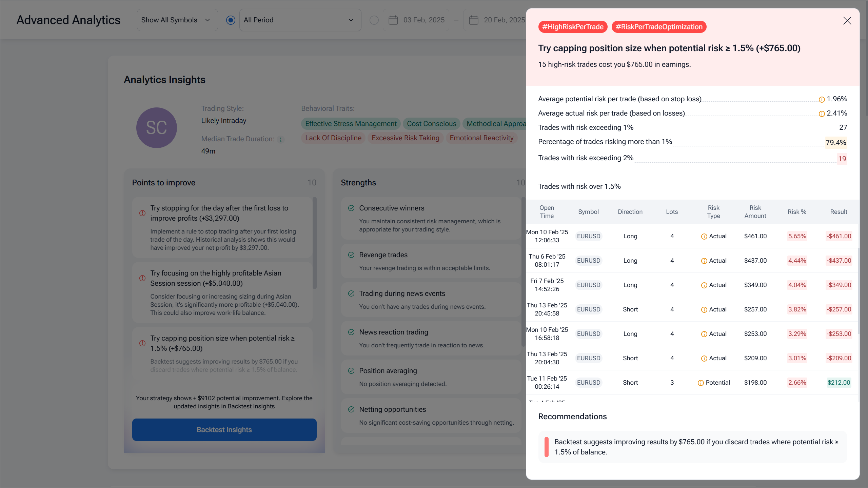Image resolution: width=868 pixels, height=488 pixels.
Task: Open calendar icon beside 03 Feb, 2025
Action: [x=393, y=20]
